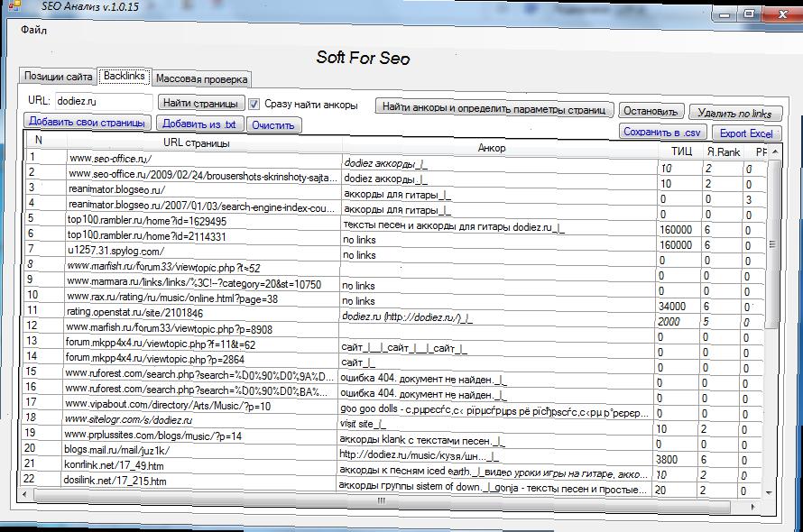This screenshot has height=532, width=803.
Task: Click the anchor текcты песен и аккорды для гитары dodiez.ru
Action: click(454, 226)
